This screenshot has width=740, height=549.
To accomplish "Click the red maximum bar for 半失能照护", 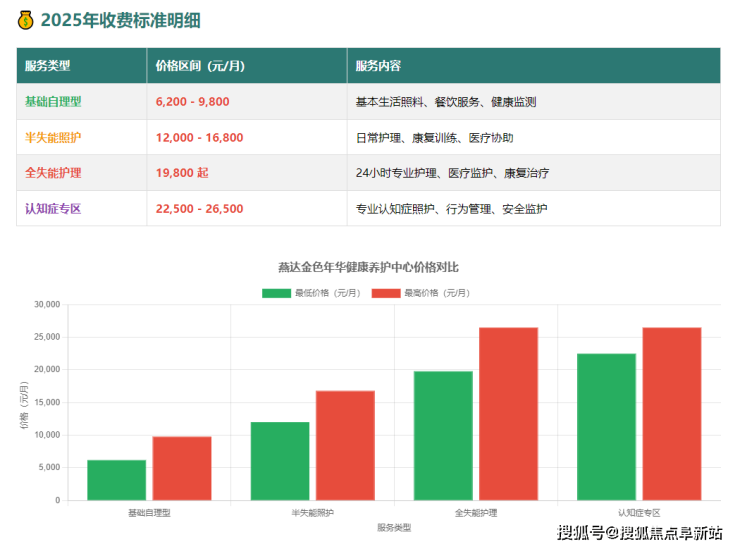I will [345, 445].
